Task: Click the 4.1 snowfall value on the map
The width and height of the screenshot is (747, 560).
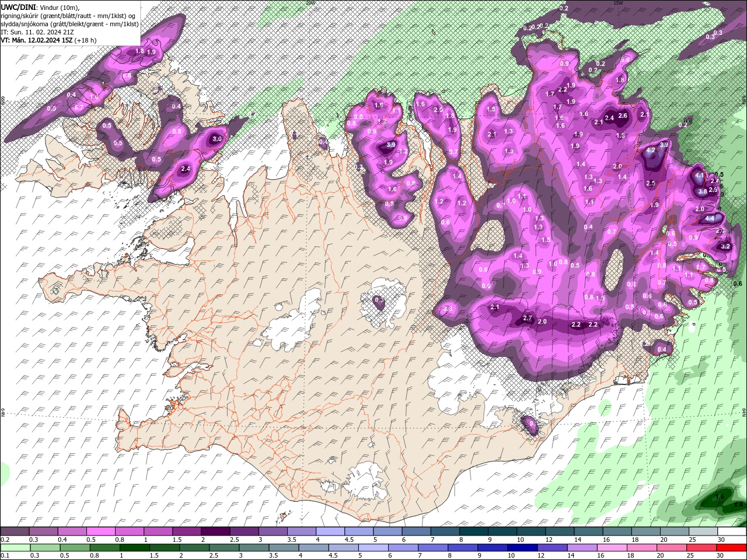Action: (700, 174)
